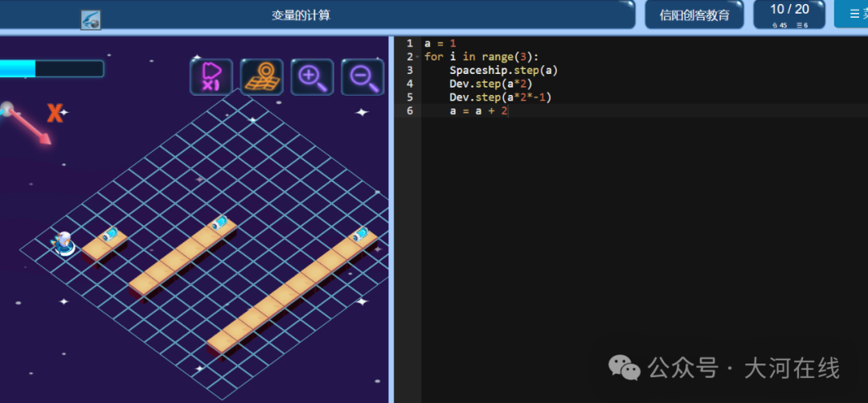Select line number 5 in gutter
The height and width of the screenshot is (403, 868).
pyautogui.click(x=409, y=97)
